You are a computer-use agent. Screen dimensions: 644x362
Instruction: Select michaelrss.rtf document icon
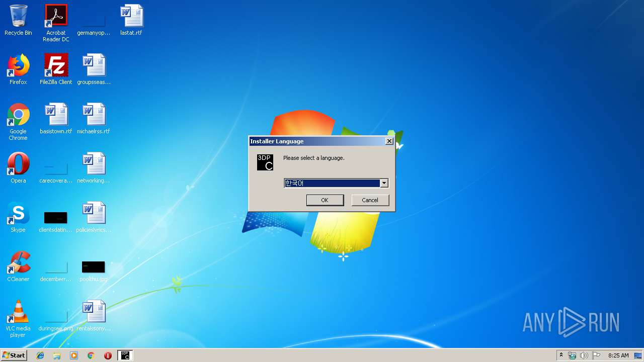click(x=94, y=119)
